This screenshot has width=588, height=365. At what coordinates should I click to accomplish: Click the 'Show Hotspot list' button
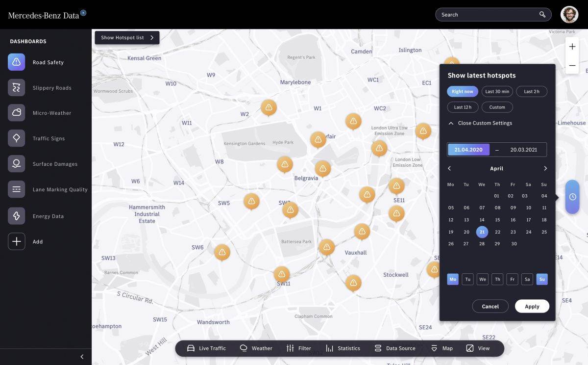pos(126,37)
